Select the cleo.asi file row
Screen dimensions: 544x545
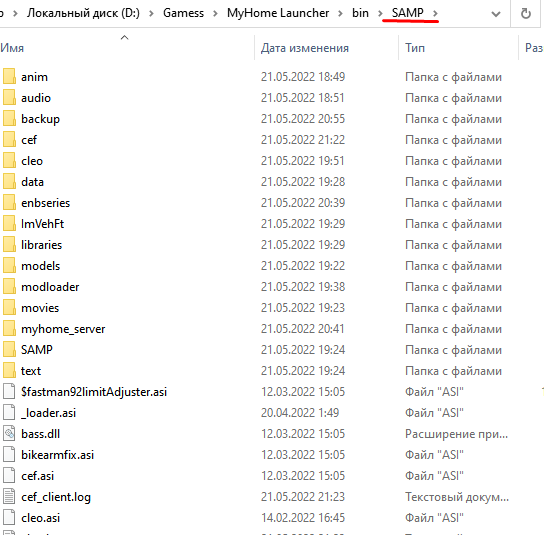coord(272,518)
